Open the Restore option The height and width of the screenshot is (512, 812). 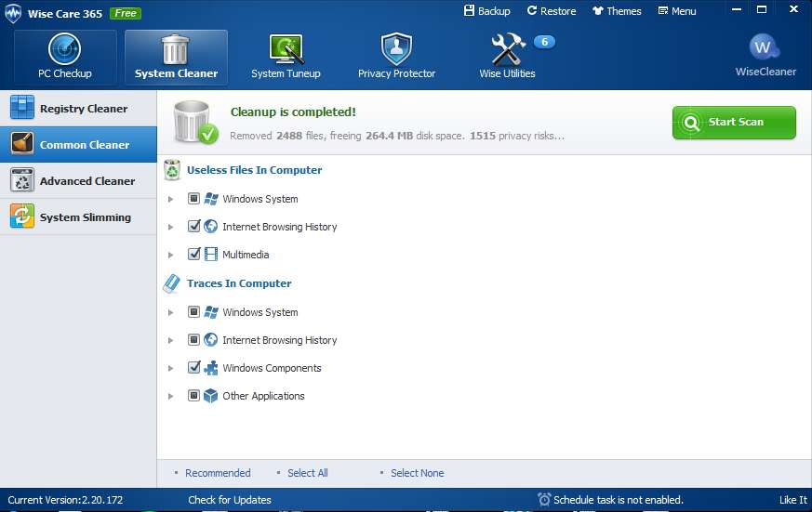coord(552,11)
